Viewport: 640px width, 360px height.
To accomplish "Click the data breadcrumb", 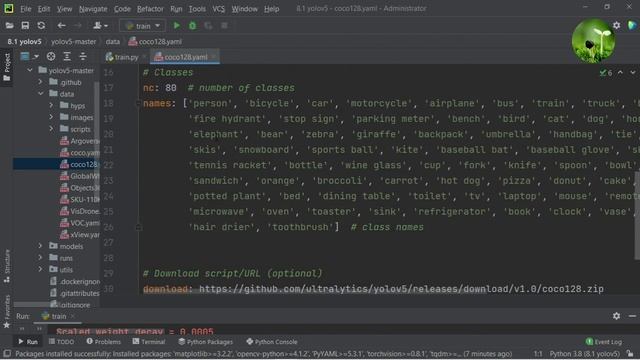I will pyautogui.click(x=113, y=42).
